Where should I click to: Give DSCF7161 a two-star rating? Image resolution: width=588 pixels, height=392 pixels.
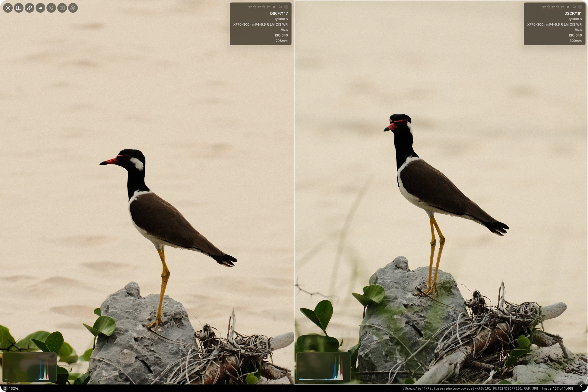[548, 7]
